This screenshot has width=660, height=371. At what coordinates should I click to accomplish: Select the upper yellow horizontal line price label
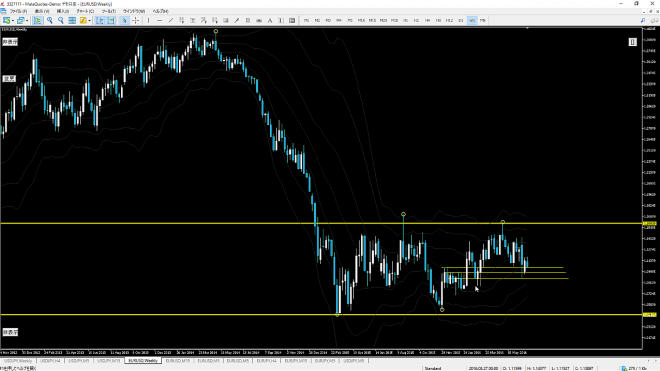(650, 223)
